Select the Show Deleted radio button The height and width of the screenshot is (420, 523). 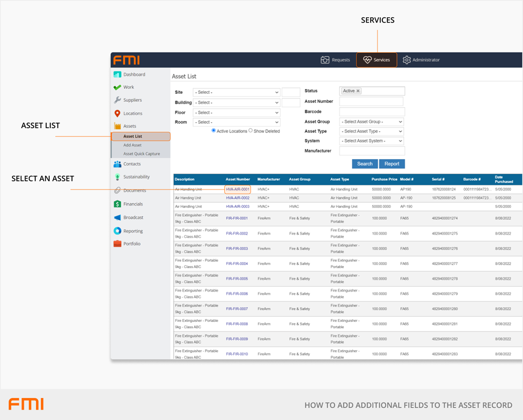click(251, 130)
